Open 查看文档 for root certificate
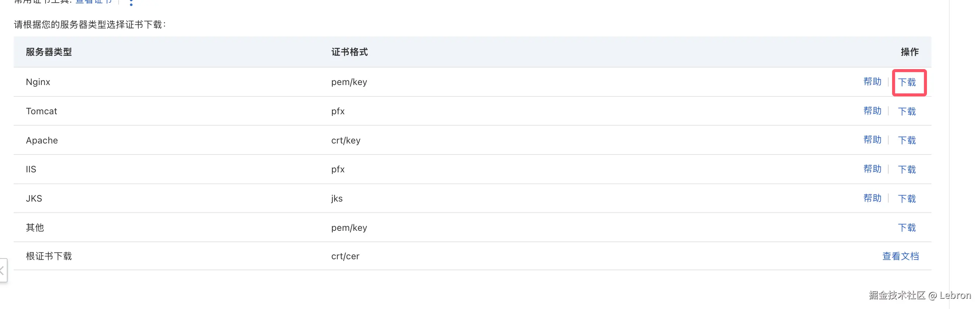 (900, 256)
